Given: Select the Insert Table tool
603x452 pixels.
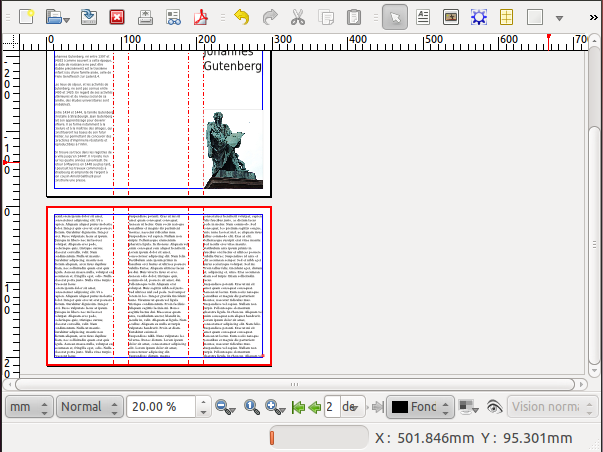Looking at the screenshot, I should coord(507,17).
